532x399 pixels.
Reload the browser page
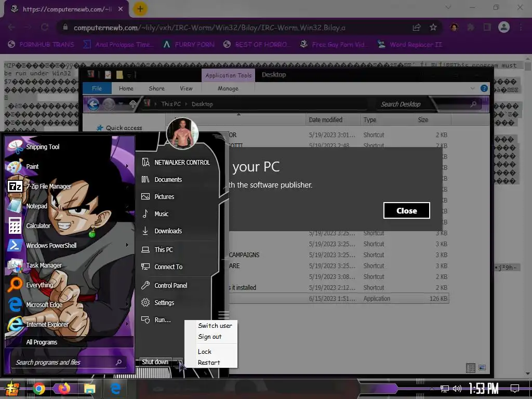click(45, 27)
